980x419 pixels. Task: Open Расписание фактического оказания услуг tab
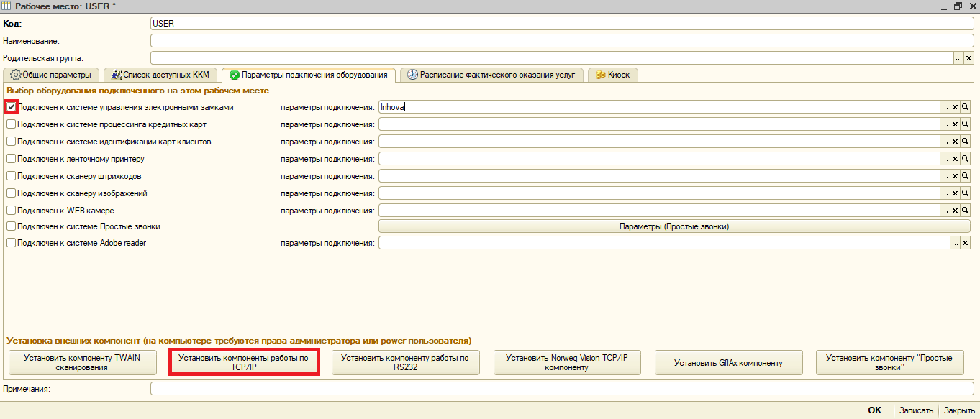point(491,75)
